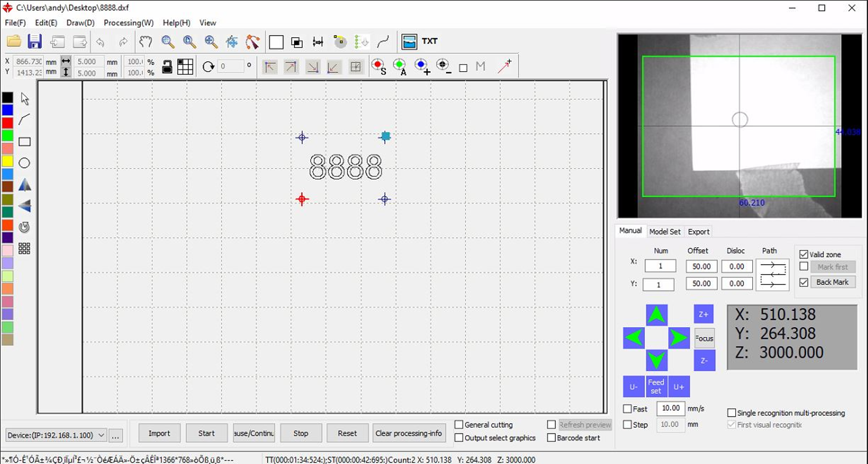Screen dimensions: 868x464
Task: Open the Processing(W) menu
Action: pos(129,23)
